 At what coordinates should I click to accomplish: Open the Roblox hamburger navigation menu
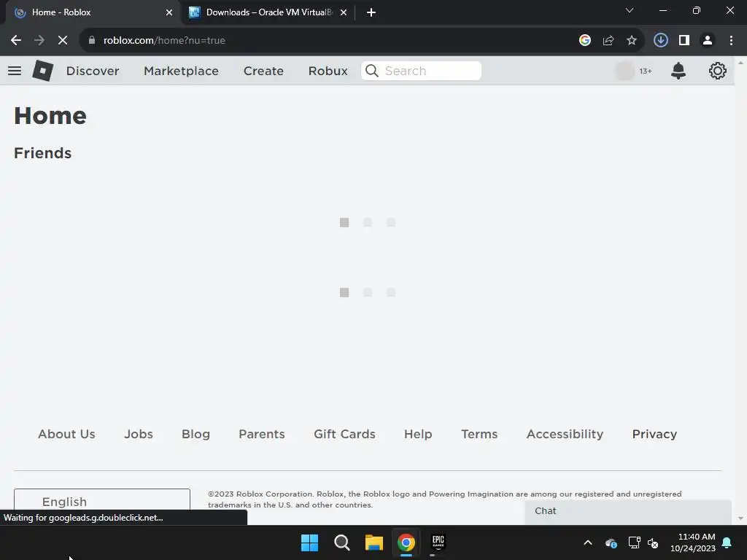[15, 71]
